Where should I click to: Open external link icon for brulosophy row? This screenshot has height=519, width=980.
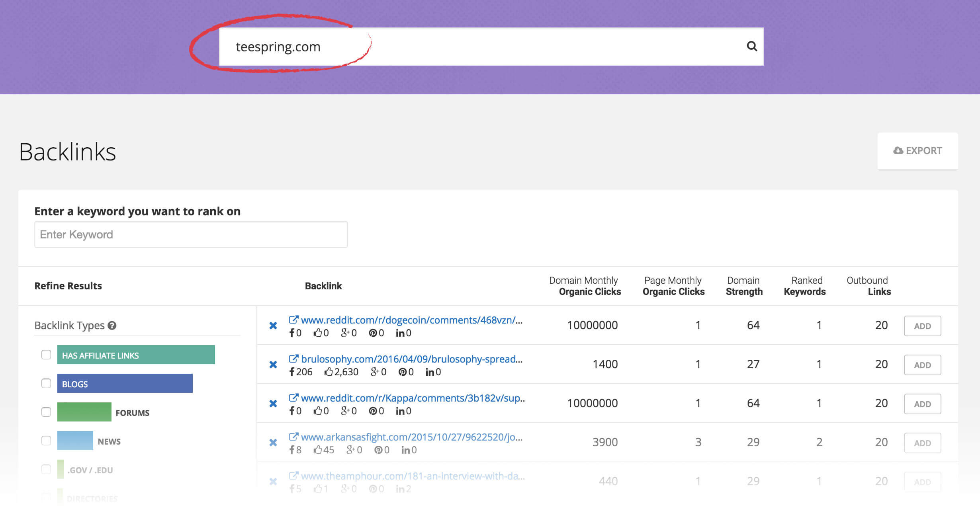[x=293, y=359]
